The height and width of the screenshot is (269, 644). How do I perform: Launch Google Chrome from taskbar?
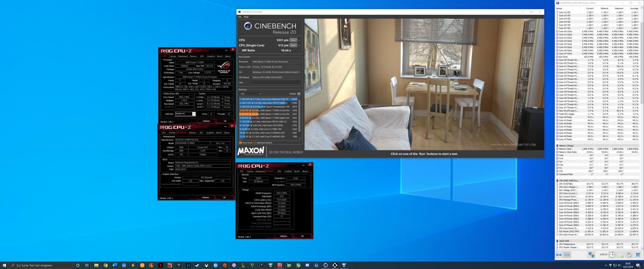[x=105, y=265]
